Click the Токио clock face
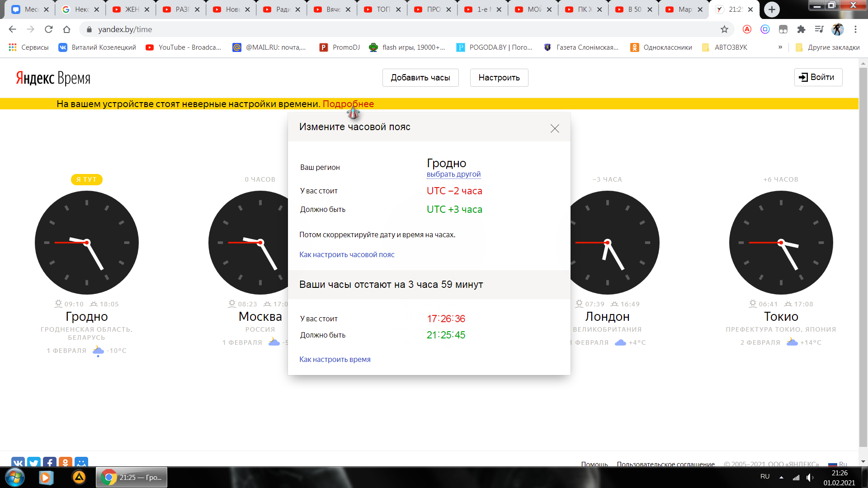This screenshot has width=868, height=488. (781, 243)
